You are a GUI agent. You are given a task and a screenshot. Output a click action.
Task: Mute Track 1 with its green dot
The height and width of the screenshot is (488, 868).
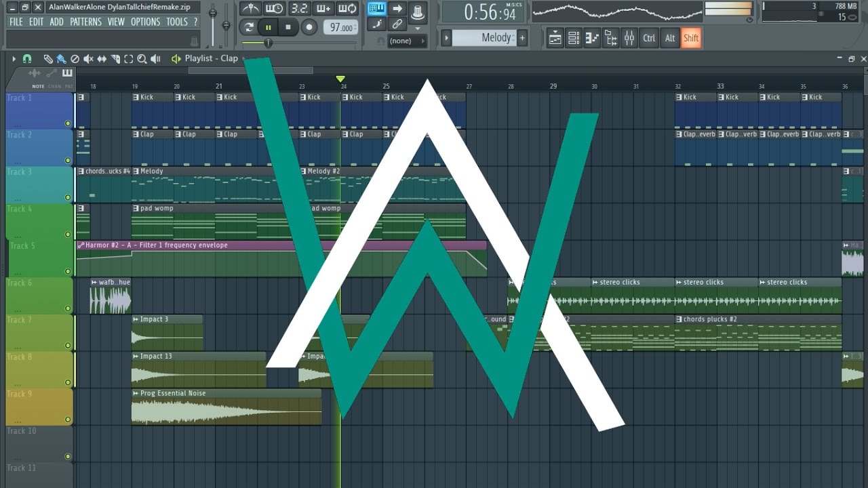pyautogui.click(x=68, y=123)
